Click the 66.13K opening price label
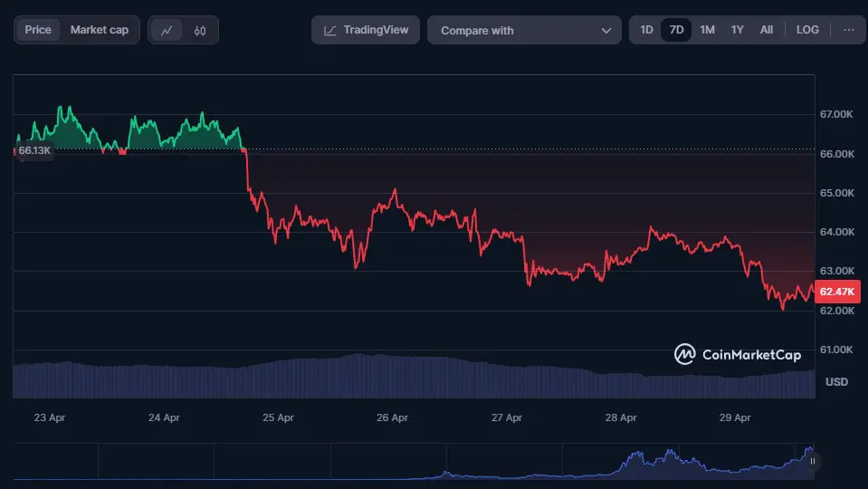868x489 pixels. [x=34, y=150]
